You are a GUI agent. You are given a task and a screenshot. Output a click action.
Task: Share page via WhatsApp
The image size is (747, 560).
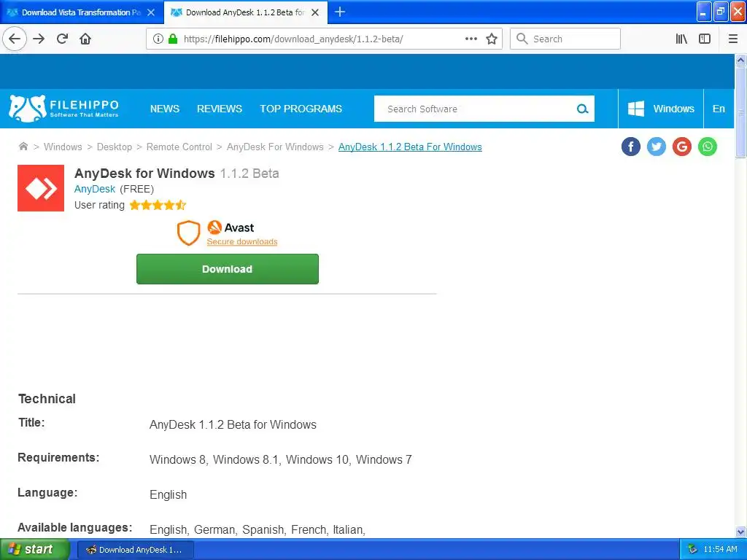pos(708,147)
